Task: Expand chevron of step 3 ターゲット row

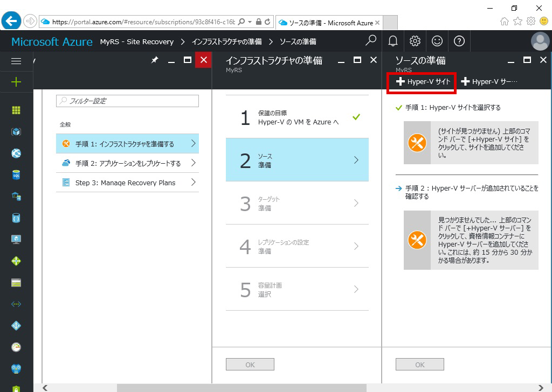Action: click(x=356, y=203)
